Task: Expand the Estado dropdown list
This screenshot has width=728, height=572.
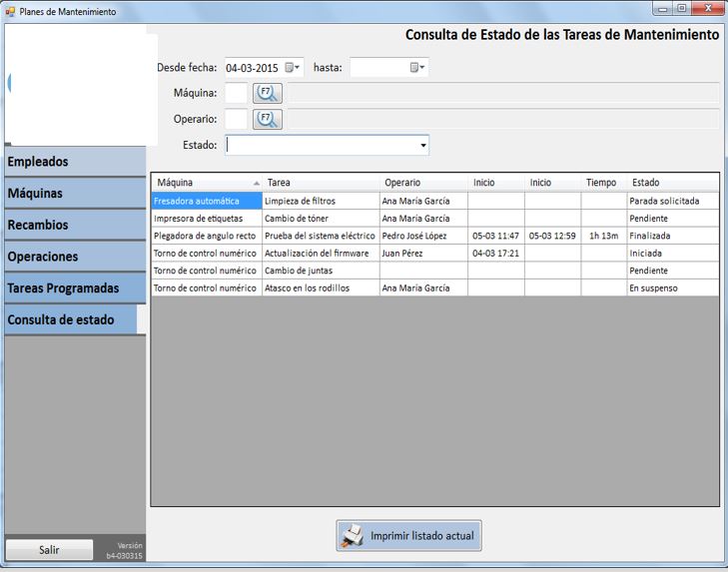Action: coord(423,146)
